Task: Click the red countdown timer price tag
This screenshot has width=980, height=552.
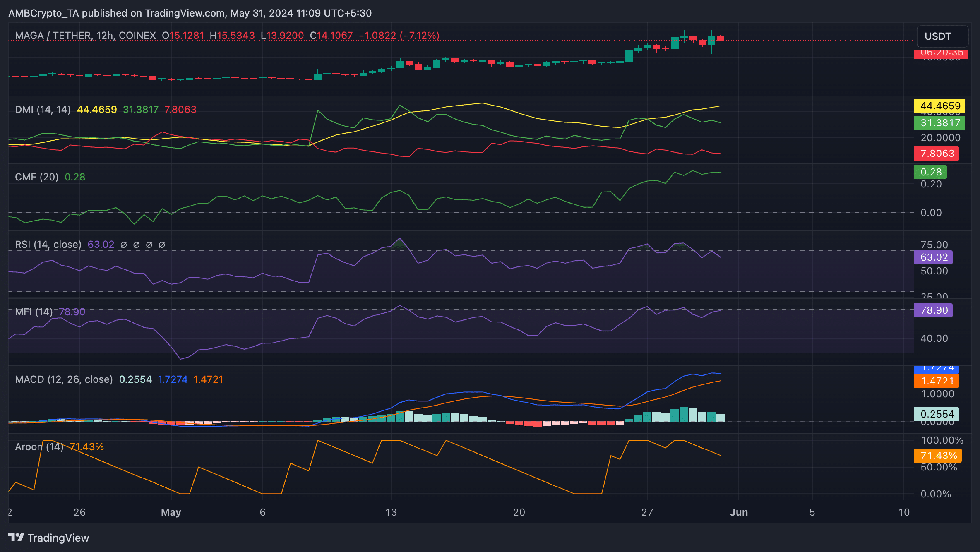Action: click(x=941, y=54)
